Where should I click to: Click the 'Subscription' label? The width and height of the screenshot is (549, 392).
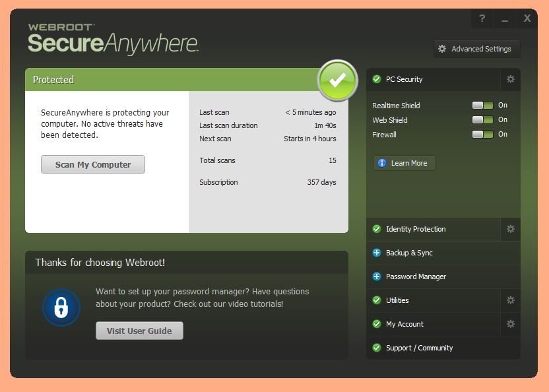click(x=218, y=182)
